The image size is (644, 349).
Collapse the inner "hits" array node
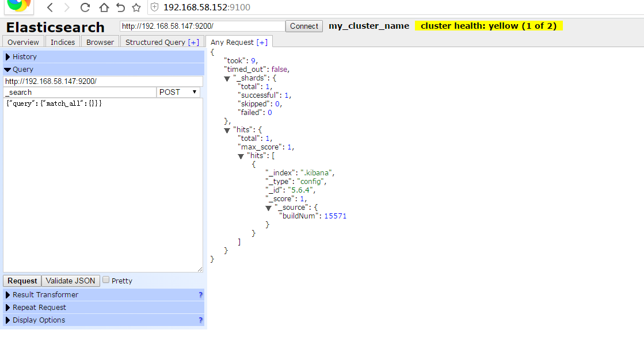[241, 156]
